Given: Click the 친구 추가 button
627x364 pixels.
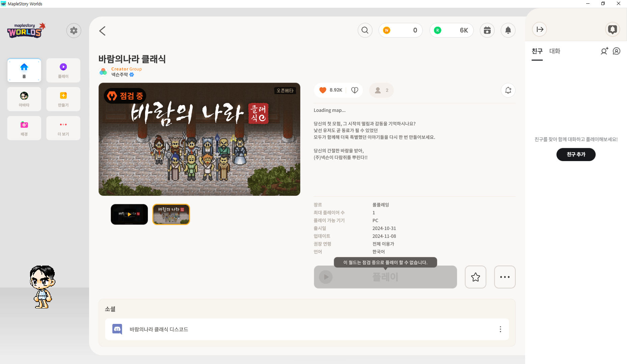Looking at the screenshot, I should click(x=576, y=154).
